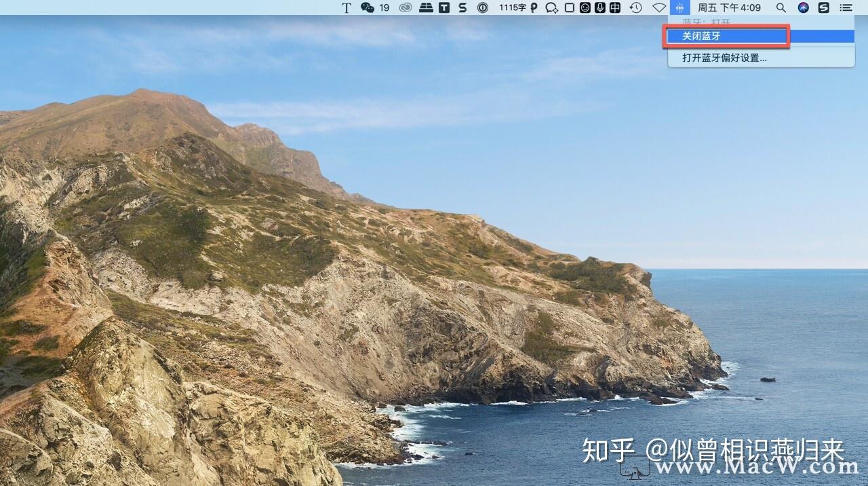Screen dimensions: 868x486
Task: Click the smiley face menu bar icon
Action: click(585, 7)
